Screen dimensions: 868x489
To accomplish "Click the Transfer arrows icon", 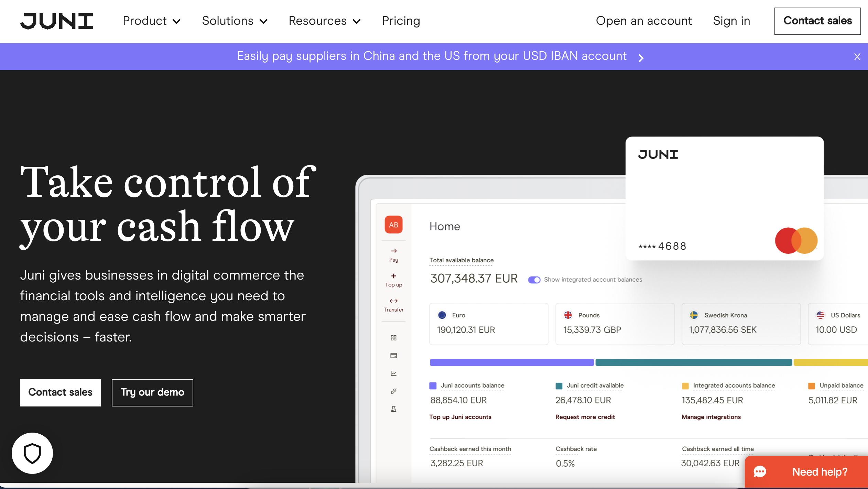I will 393,301.
